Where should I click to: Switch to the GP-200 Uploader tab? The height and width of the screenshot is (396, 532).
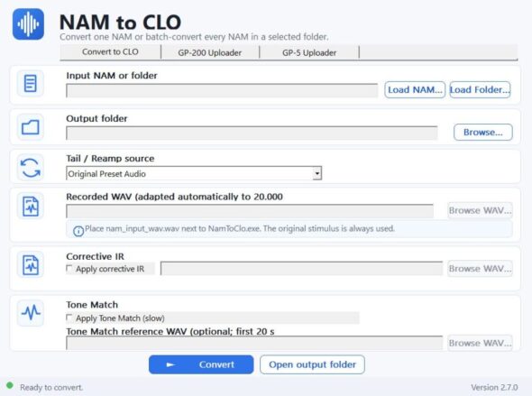click(x=210, y=52)
